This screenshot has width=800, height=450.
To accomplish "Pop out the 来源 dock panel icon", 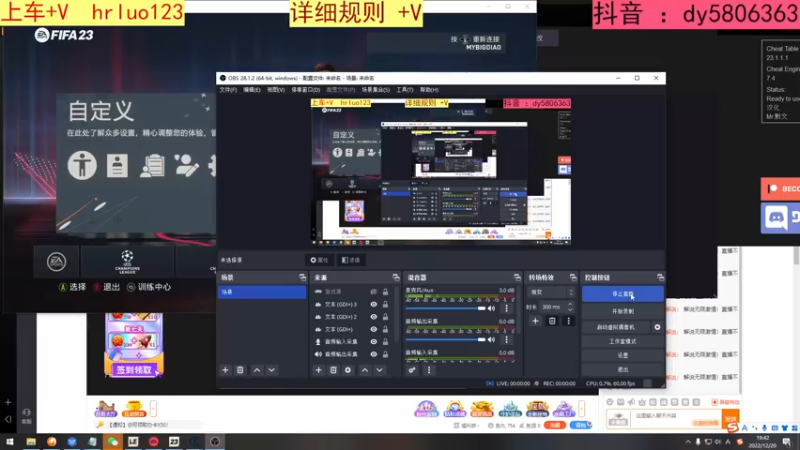I will coord(396,278).
